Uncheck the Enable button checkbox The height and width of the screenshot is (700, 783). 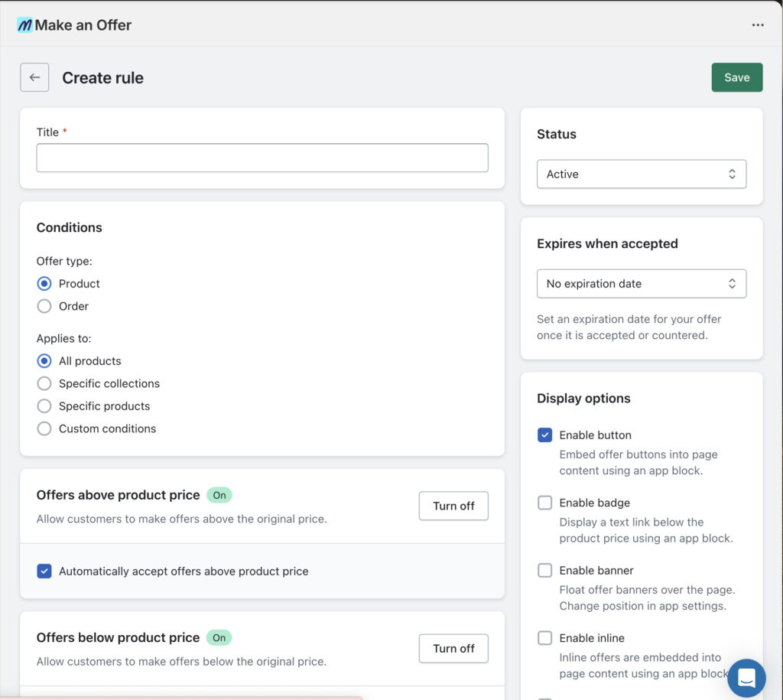click(544, 435)
